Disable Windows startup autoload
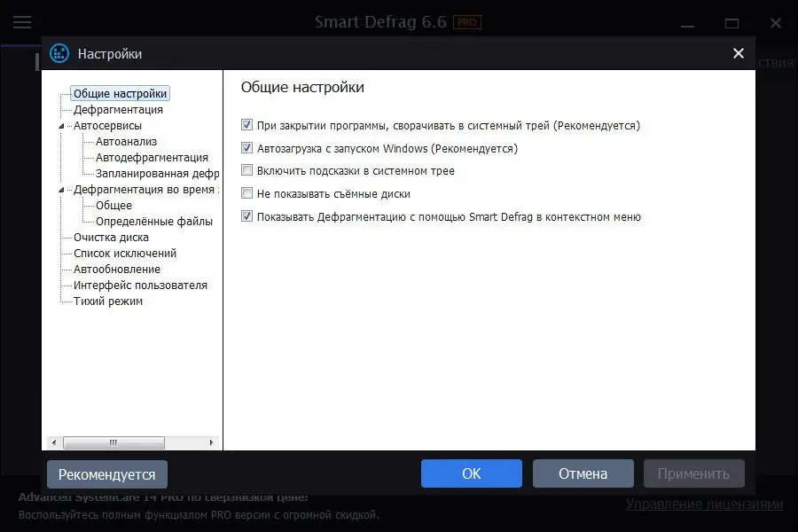The image size is (798, 532). [x=246, y=148]
